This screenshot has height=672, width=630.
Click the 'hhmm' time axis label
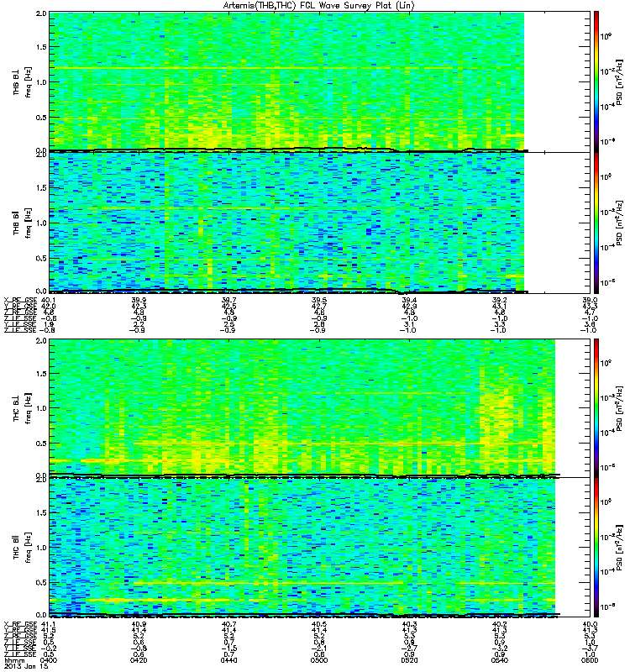point(13,660)
